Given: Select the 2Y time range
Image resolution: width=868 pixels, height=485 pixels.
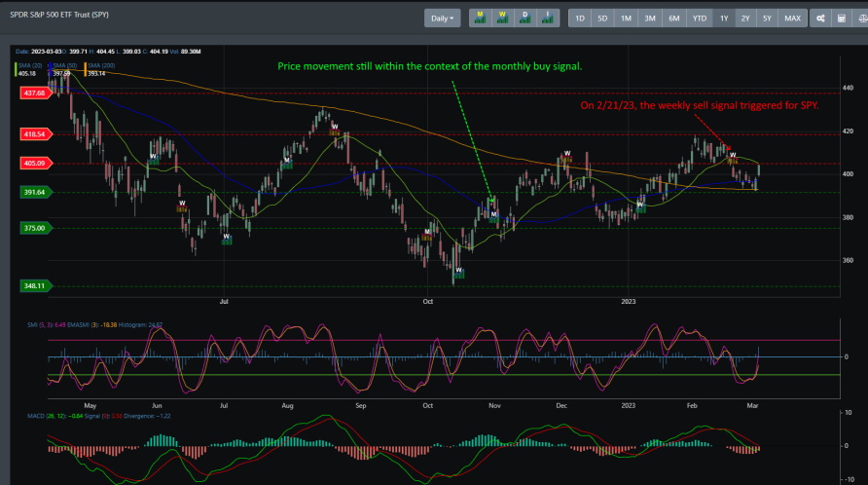Looking at the screenshot, I should (745, 19).
